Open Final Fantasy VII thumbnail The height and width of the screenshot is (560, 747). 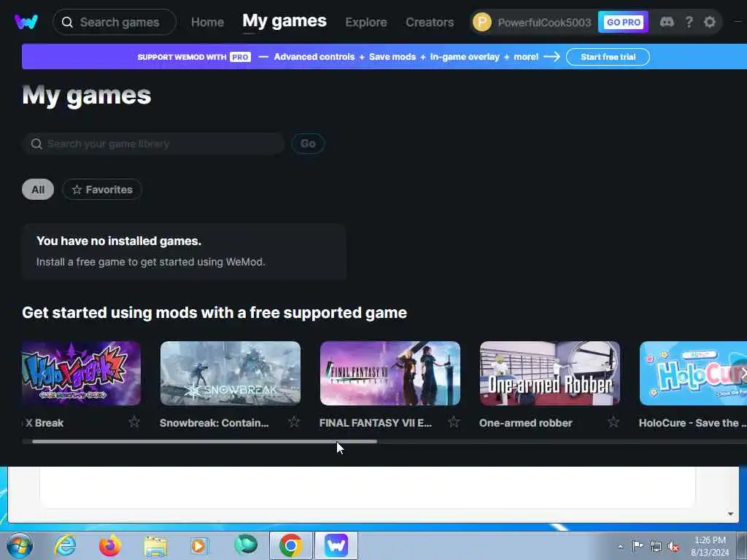[390, 373]
